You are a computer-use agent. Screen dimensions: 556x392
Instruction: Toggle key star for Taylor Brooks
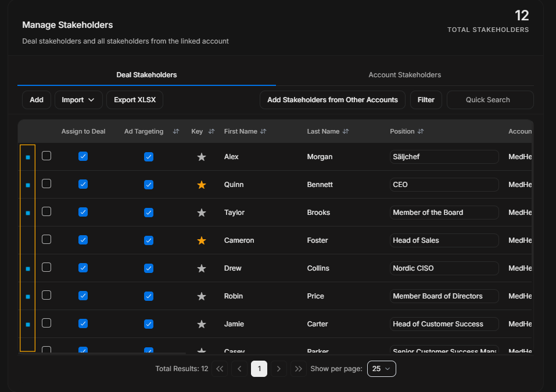click(202, 213)
